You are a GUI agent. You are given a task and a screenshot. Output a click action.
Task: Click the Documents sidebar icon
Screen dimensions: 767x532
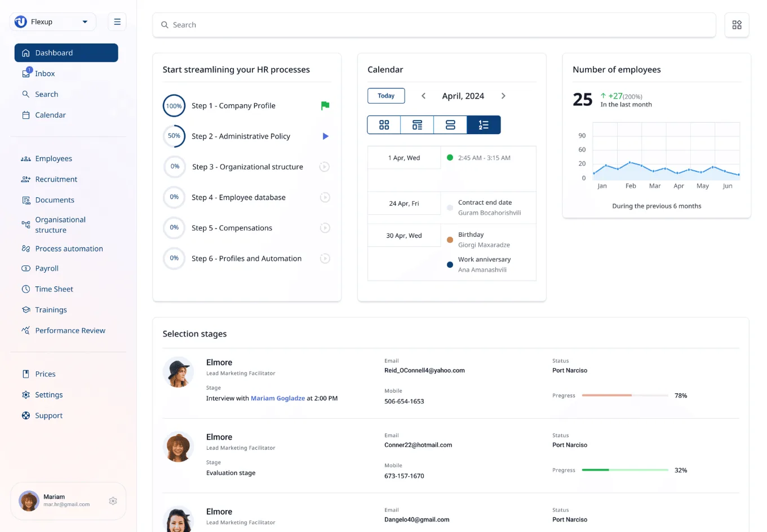click(26, 200)
